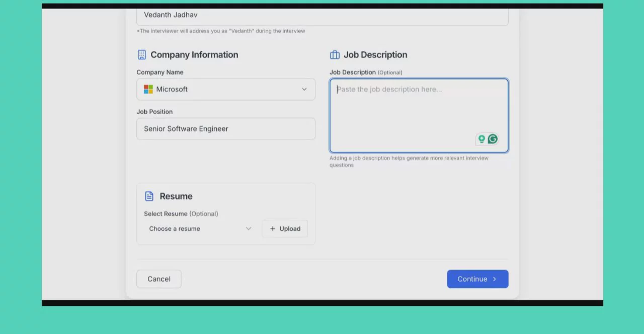Click the Microsoft logo in Company Name
This screenshot has width=644, height=334.
[x=148, y=89]
